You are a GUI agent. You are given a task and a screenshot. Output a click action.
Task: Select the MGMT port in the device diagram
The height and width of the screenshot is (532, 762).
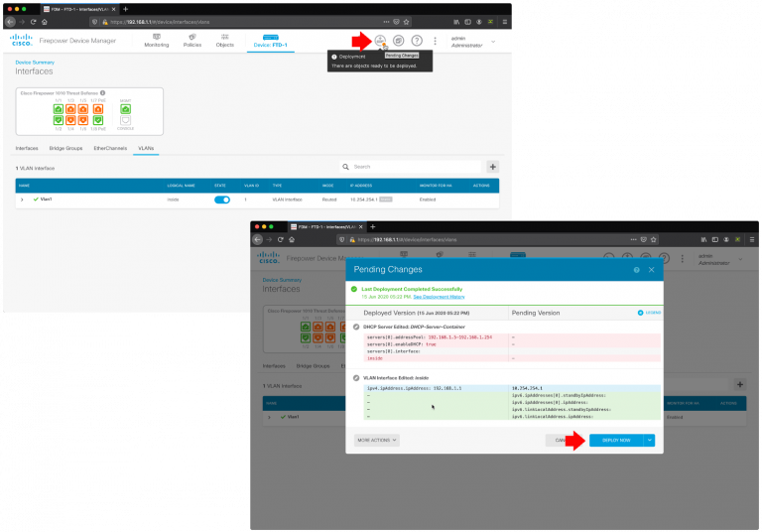[125, 109]
